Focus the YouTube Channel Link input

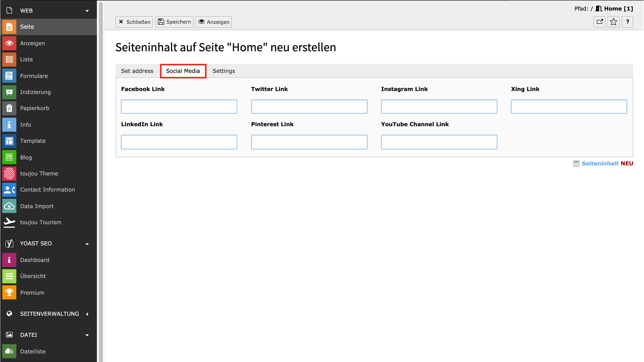(x=439, y=142)
